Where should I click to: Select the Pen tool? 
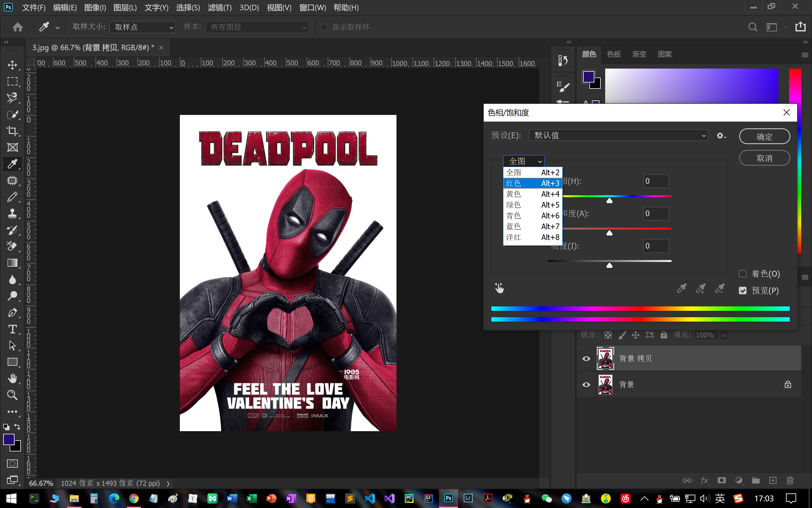(x=12, y=312)
